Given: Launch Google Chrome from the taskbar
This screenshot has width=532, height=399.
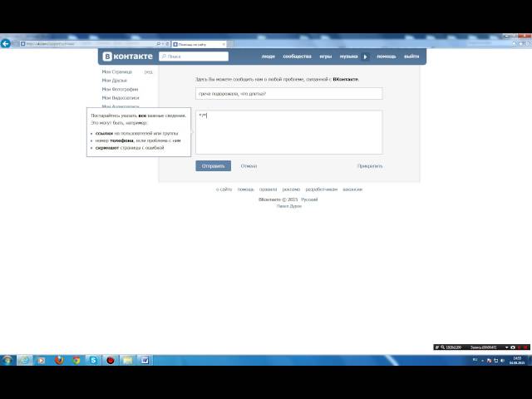Looking at the screenshot, I should coord(76,360).
